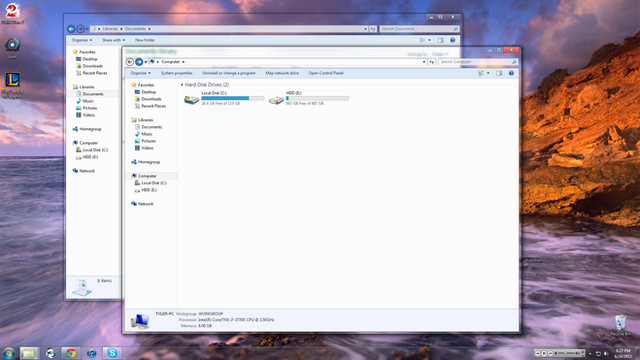Click Open Control Panel

tap(326, 73)
